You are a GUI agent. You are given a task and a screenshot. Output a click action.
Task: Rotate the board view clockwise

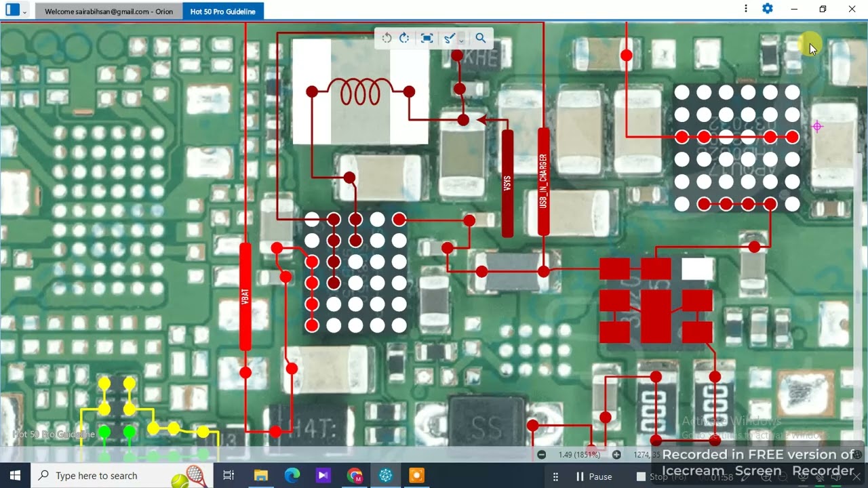coord(405,38)
